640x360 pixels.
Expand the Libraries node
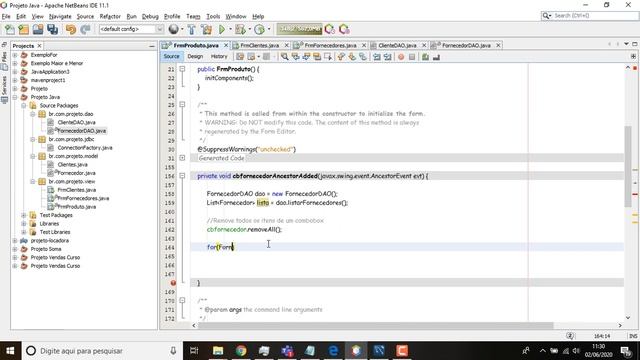point(24,224)
